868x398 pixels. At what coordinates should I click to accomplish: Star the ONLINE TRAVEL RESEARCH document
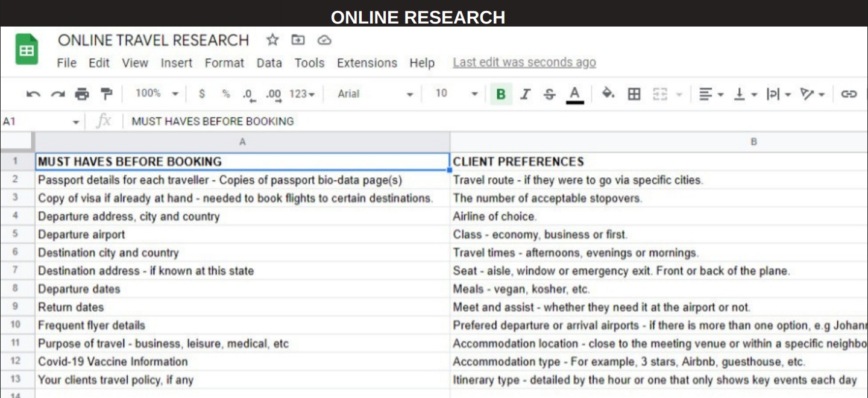[x=272, y=40]
